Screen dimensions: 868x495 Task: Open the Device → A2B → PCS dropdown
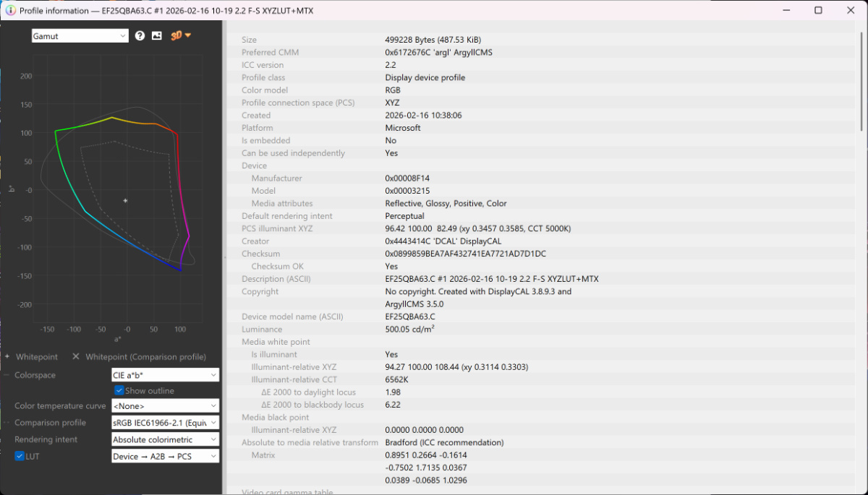(x=165, y=456)
